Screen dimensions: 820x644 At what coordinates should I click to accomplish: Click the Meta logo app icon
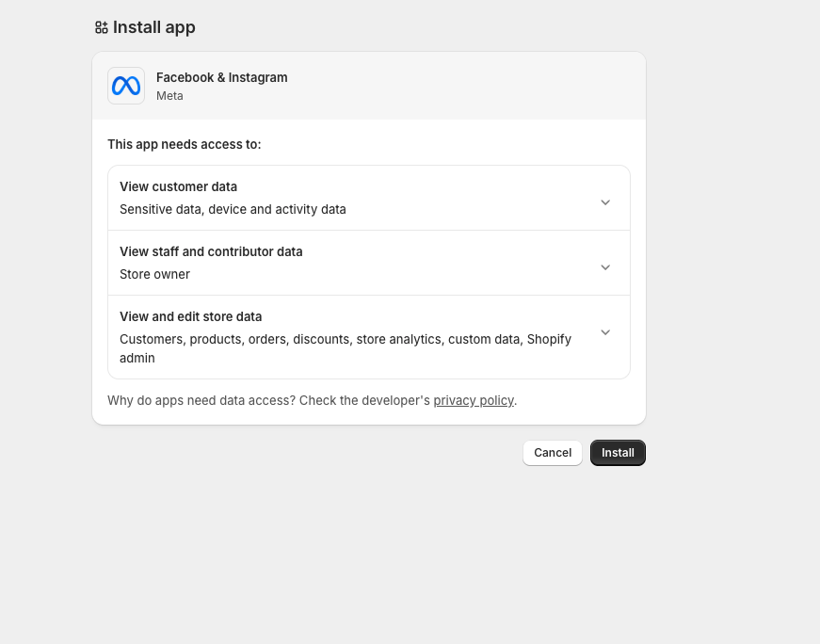pyautogui.click(x=126, y=86)
